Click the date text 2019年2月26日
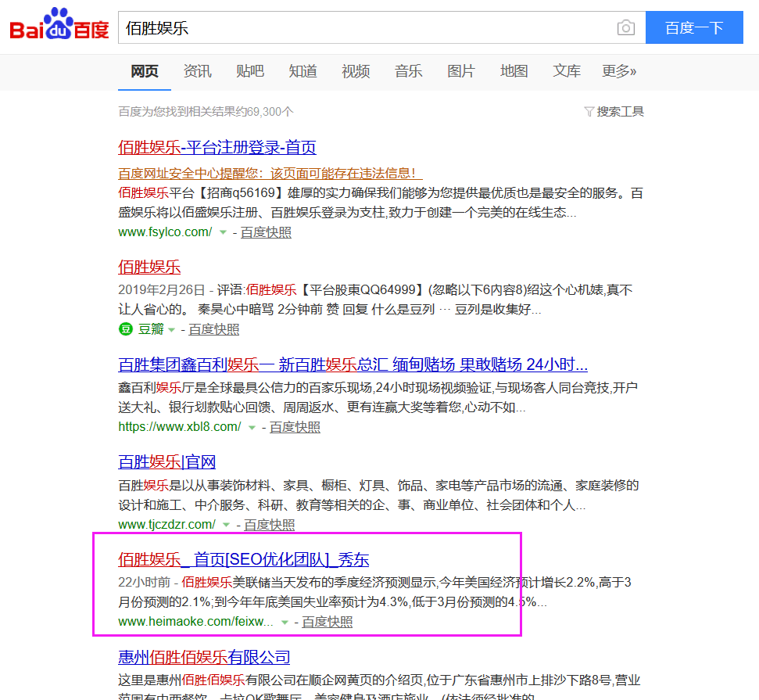Viewport: 759px width, 700px height. pyautogui.click(x=162, y=290)
